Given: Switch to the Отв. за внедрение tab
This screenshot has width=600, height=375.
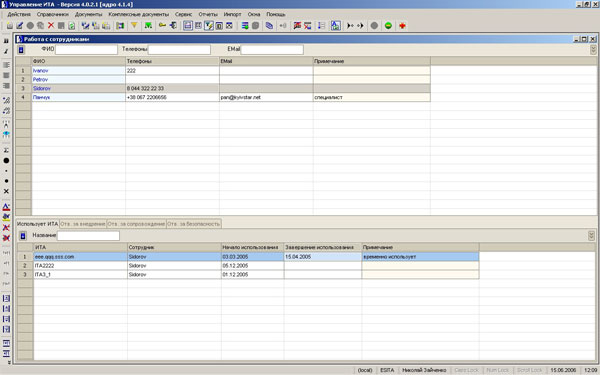Looking at the screenshot, I should (x=83, y=224).
